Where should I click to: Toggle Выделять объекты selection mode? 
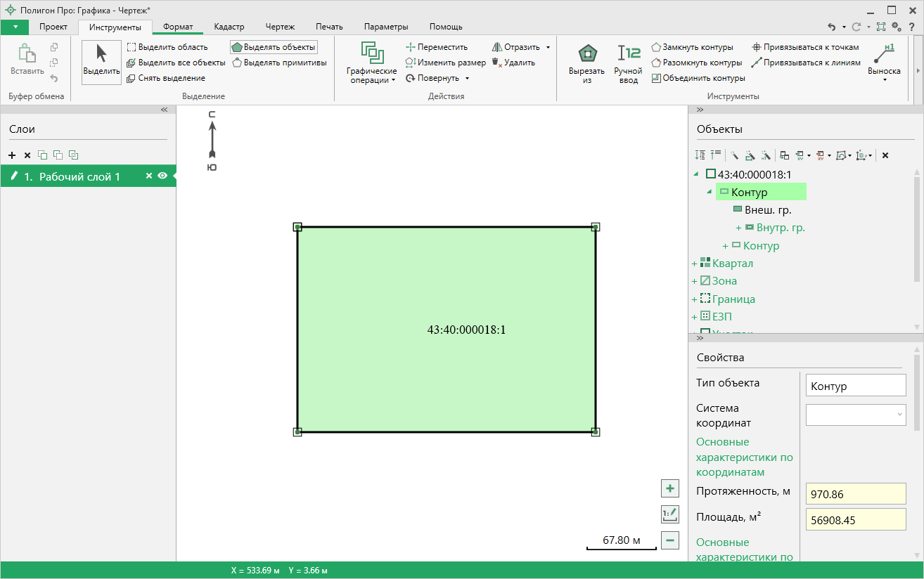(274, 47)
